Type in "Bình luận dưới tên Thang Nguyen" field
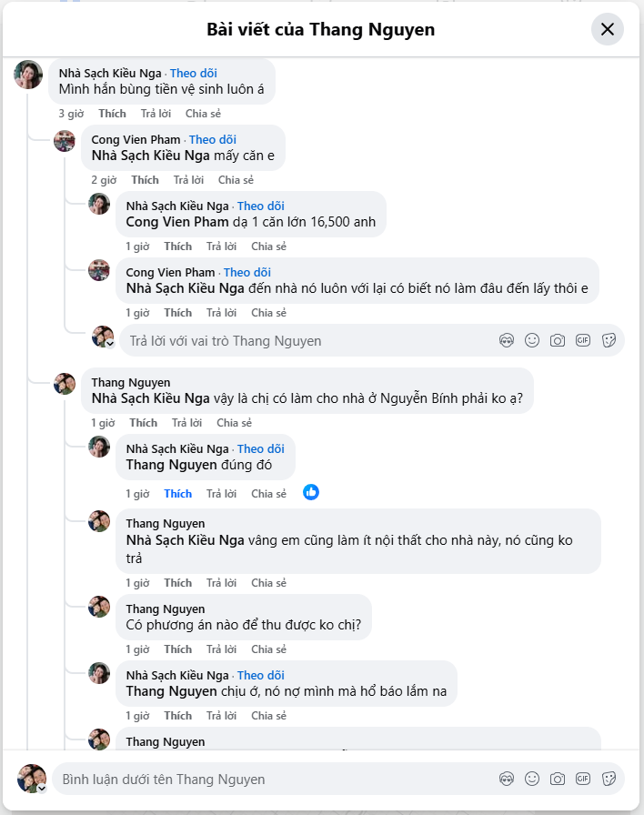The height and width of the screenshot is (815, 644). pos(273,779)
